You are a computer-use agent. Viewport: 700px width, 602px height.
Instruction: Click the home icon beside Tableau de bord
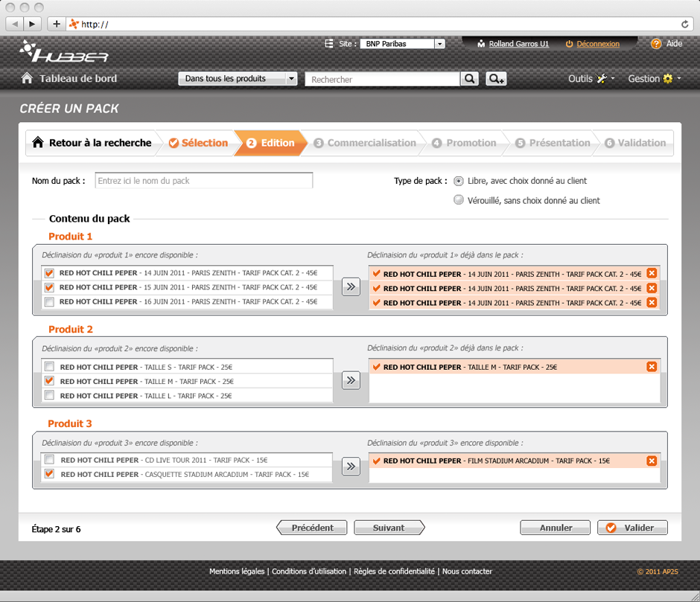point(27,78)
